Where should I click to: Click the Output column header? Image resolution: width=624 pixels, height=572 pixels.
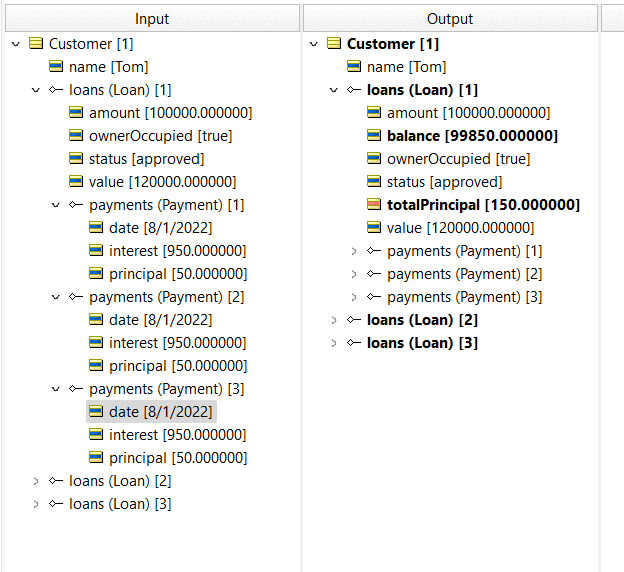pyautogui.click(x=450, y=18)
